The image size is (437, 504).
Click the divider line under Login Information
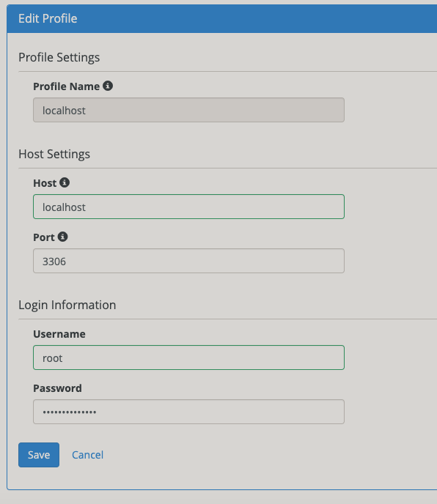(x=227, y=319)
